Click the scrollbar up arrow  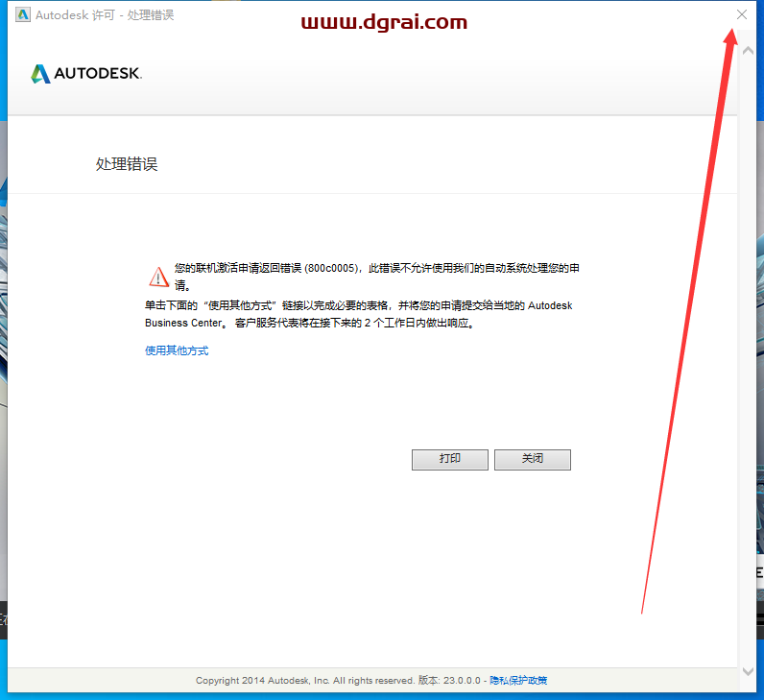[x=748, y=50]
